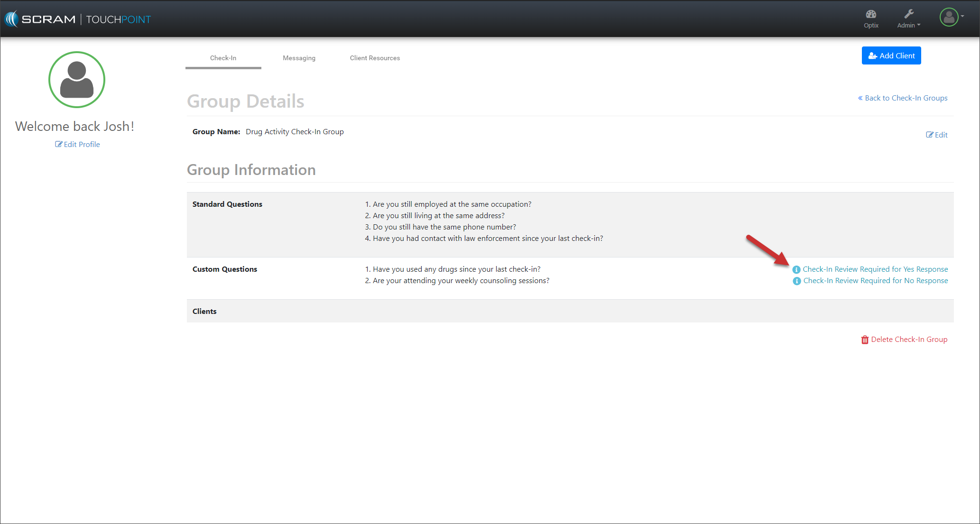
Task: Open the Client Resources tab
Action: point(375,58)
